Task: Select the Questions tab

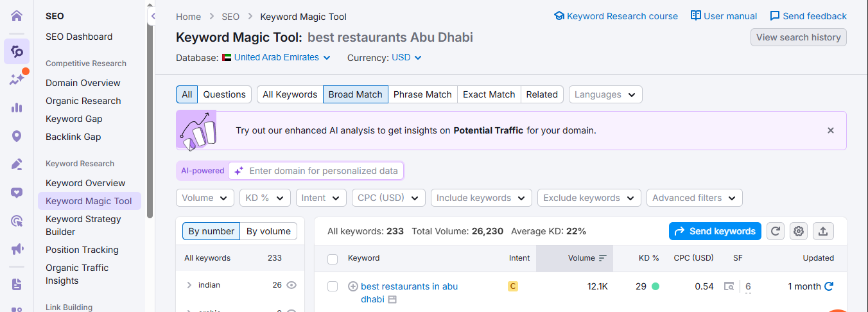Action: 224,94
